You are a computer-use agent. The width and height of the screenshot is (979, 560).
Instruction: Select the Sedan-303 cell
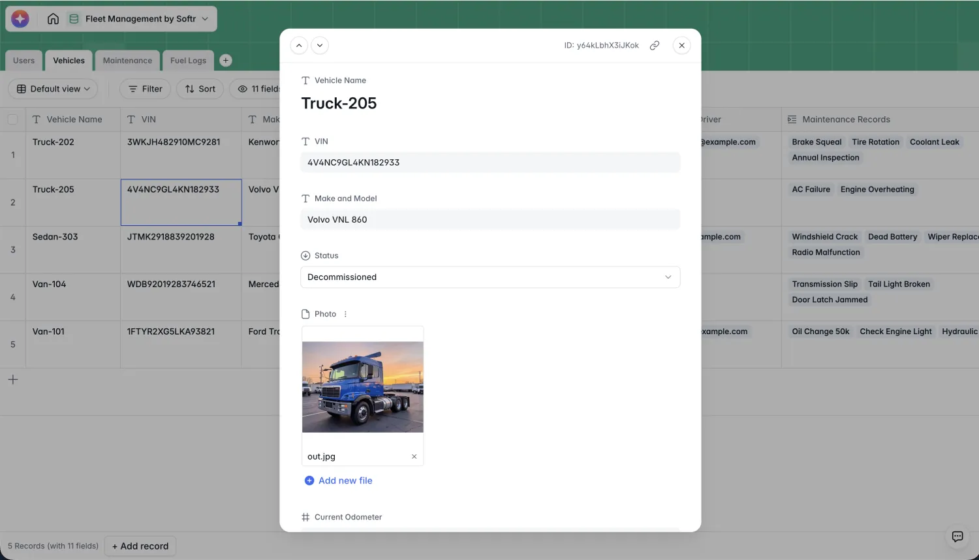[x=73, y=250]
